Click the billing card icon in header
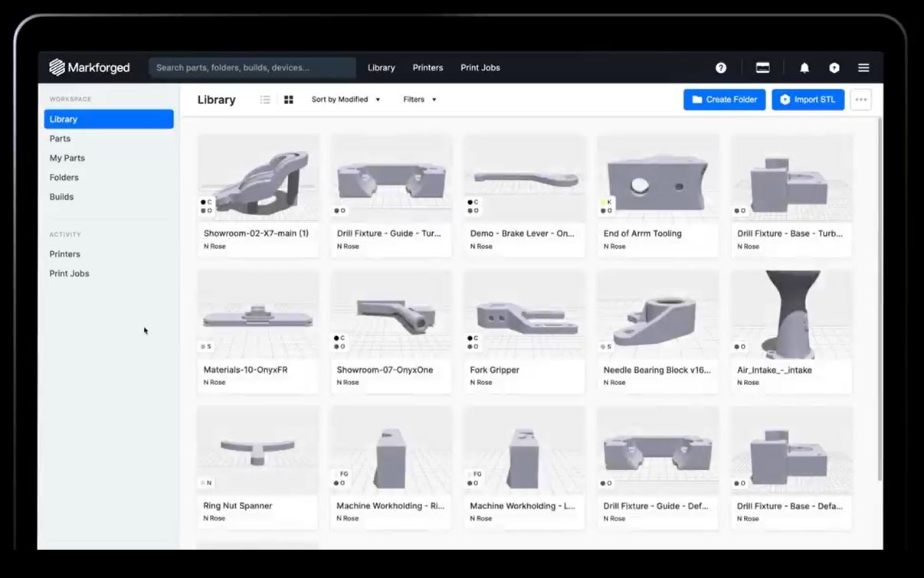 [762, 67]
